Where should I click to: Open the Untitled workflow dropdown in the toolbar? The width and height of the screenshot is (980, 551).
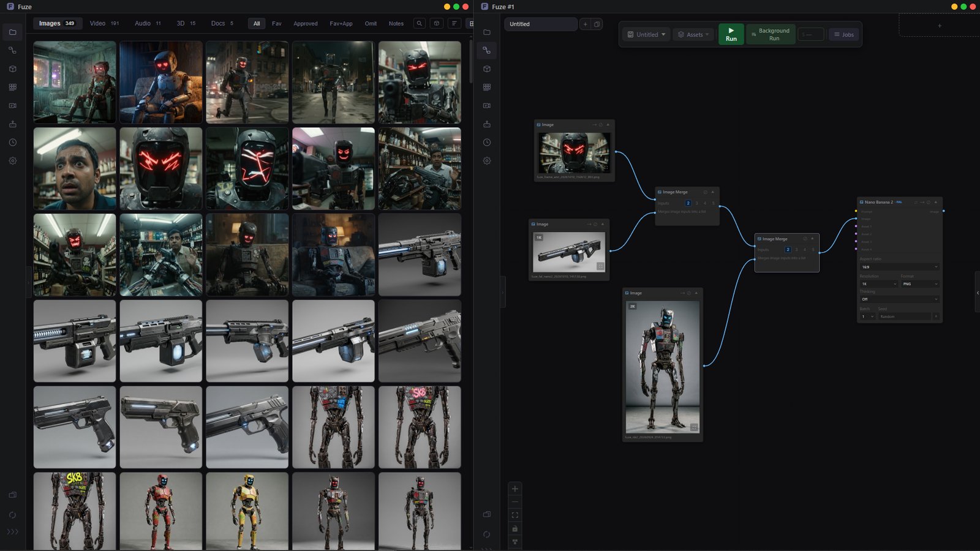click(x=646, y=34)
